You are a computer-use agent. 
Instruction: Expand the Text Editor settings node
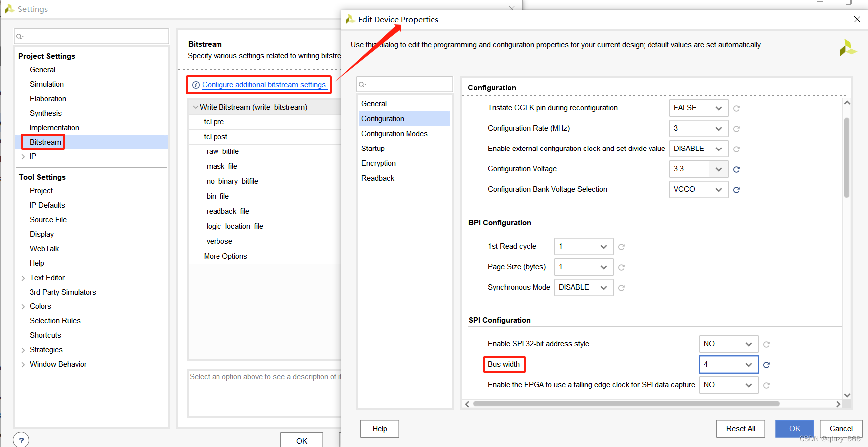23,278
